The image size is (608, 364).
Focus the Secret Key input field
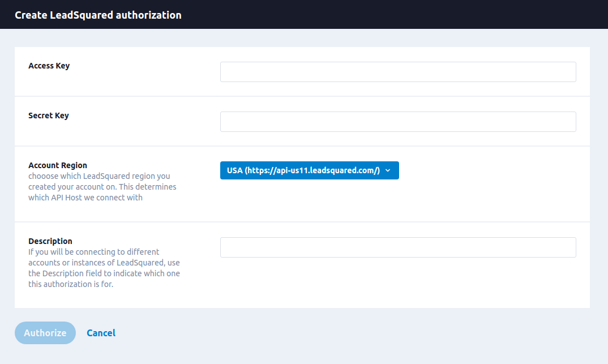tap(398, 122)
